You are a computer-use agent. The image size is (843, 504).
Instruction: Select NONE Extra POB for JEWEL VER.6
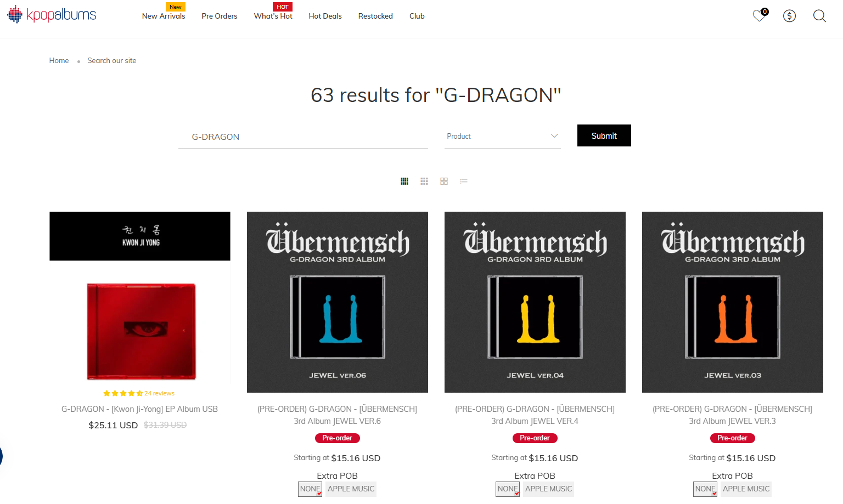(x=310, y=489)
